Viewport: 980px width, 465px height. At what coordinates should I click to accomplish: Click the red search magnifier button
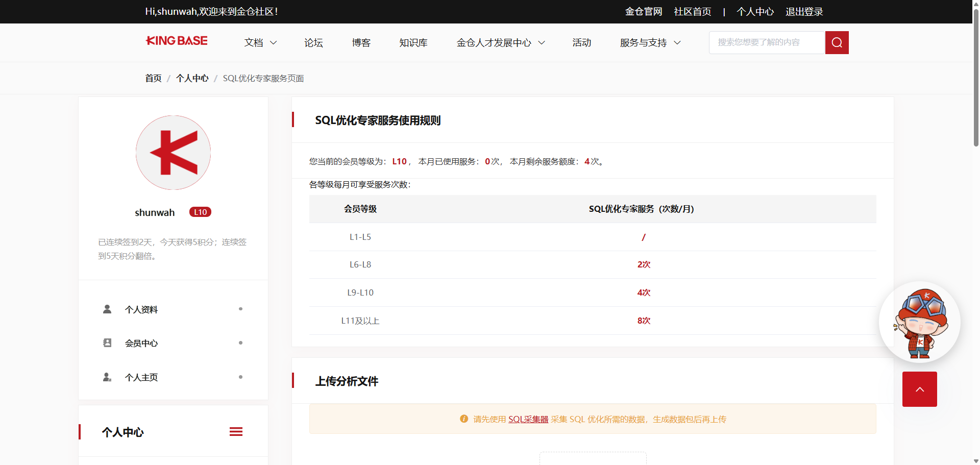(x=837, y=42)
